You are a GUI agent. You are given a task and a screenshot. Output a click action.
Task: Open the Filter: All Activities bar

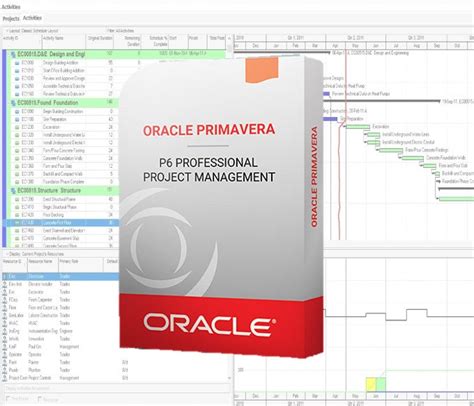click(120, 31)
